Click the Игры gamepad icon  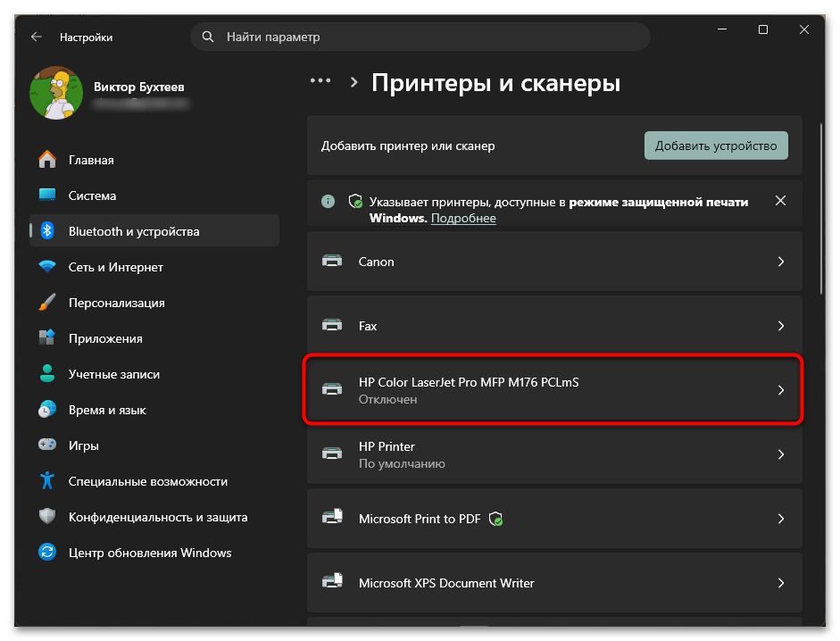(47, 445)
